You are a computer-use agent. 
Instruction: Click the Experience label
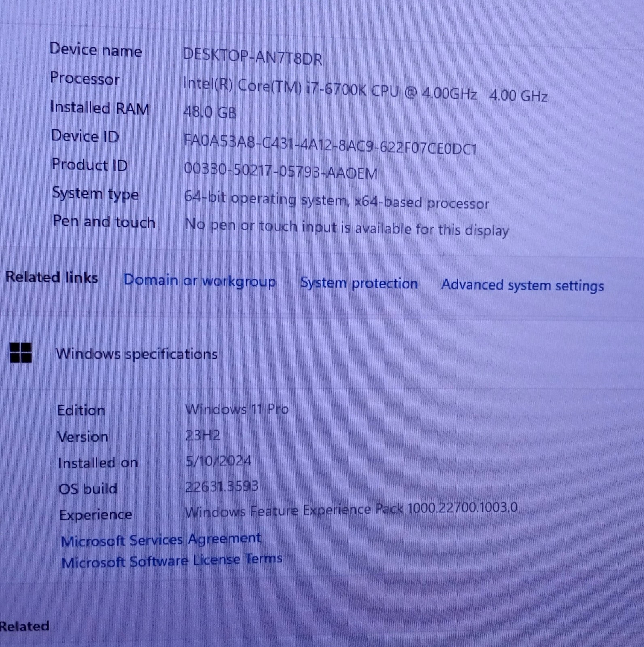click(96, 515)
